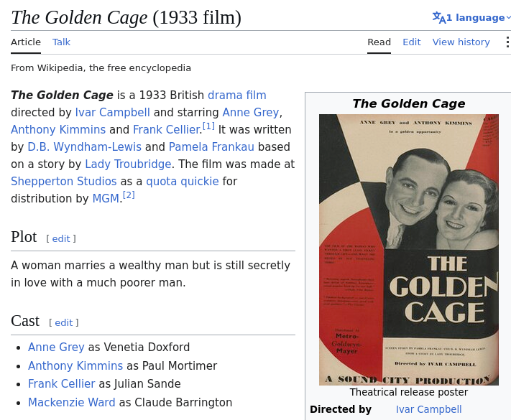The height and width of the screenshot is (420, 511).
Task: Select the text 'as Claude Barrington'
Action: pyautogui.click(x=175, y=403)
